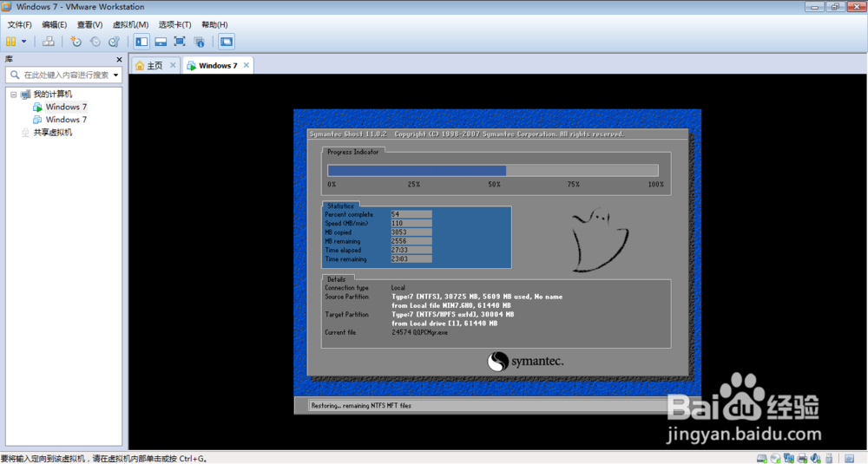Click the network adapter status icon
The image size is (868, 464).
tap(789, 459)
